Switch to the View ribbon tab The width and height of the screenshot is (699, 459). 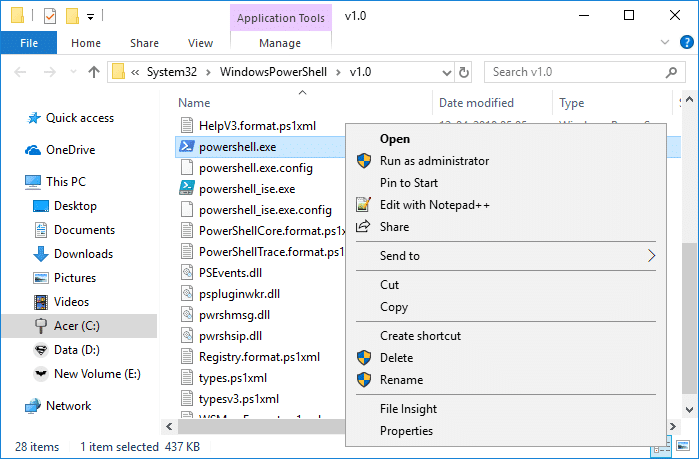pyautogui.click(x=201, y=43)
